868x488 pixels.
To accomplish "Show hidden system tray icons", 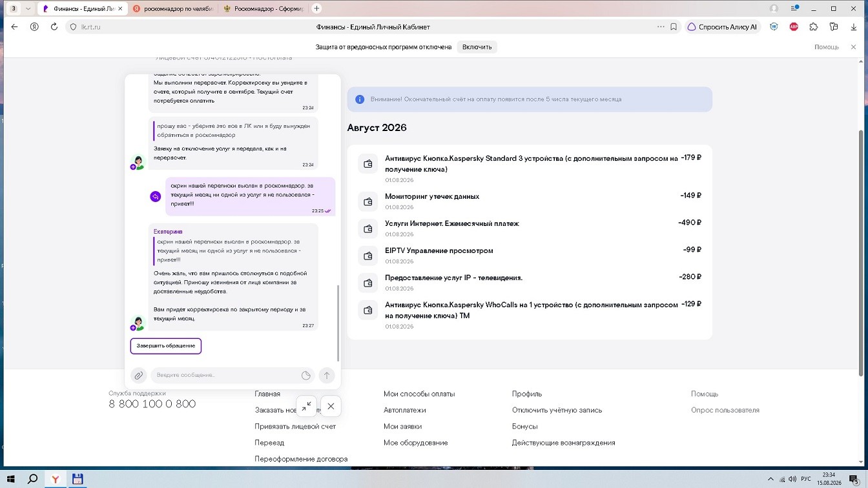I will pyautogui.click(x=770, y=480).
